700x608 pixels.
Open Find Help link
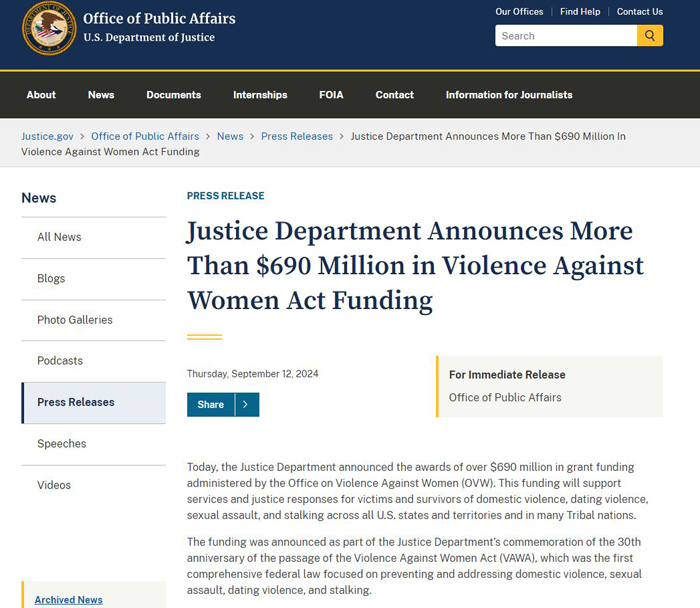coord(580,12)
